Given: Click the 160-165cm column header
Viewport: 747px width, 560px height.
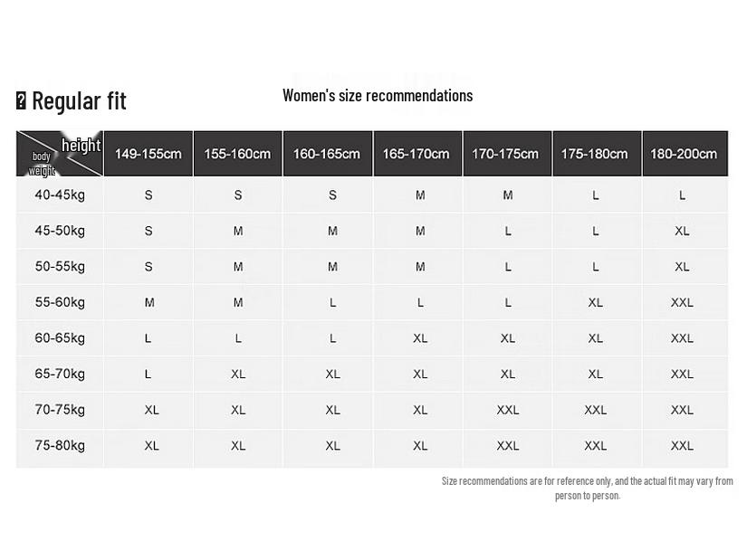Looking at the screenshot, I should click(327, 154).
